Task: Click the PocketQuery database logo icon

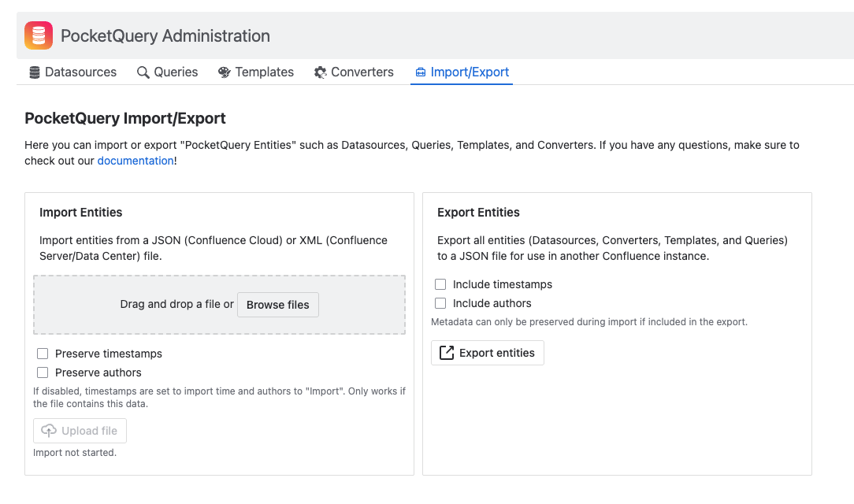Action: (39, 35)
